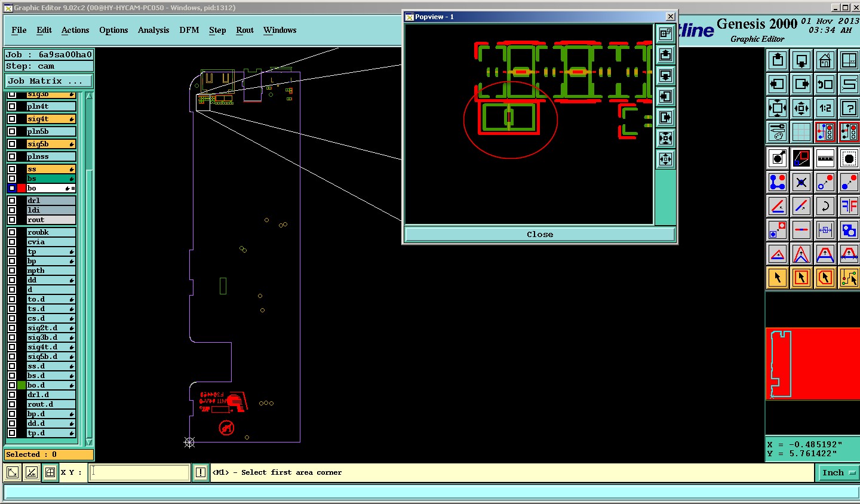Click the snap to grid icon beside XY
Image resolution: width=860 pixels, height=504 pixels.
click(50, 472)
